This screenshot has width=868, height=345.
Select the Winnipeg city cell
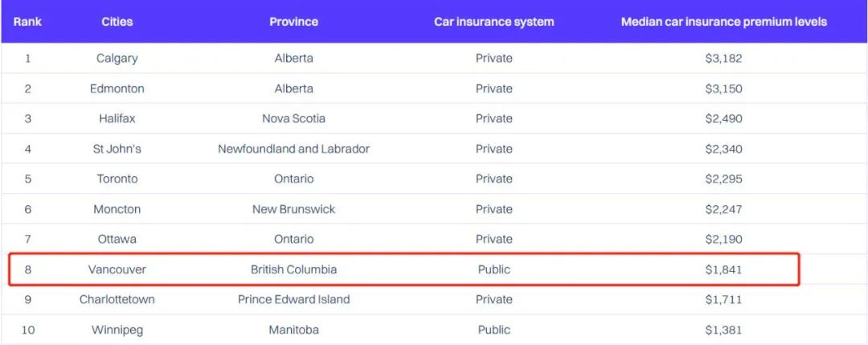117,330
